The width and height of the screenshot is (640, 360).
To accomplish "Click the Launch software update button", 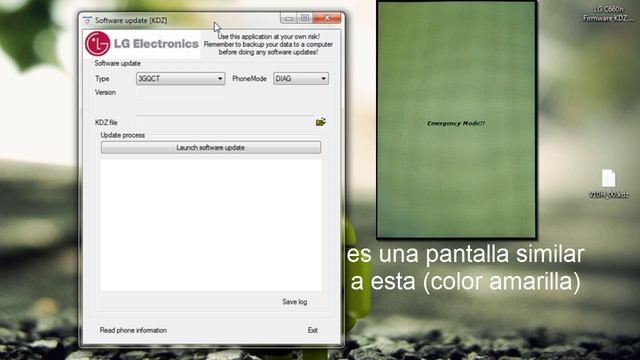I will pyautogui.click(x=211, y=147).
